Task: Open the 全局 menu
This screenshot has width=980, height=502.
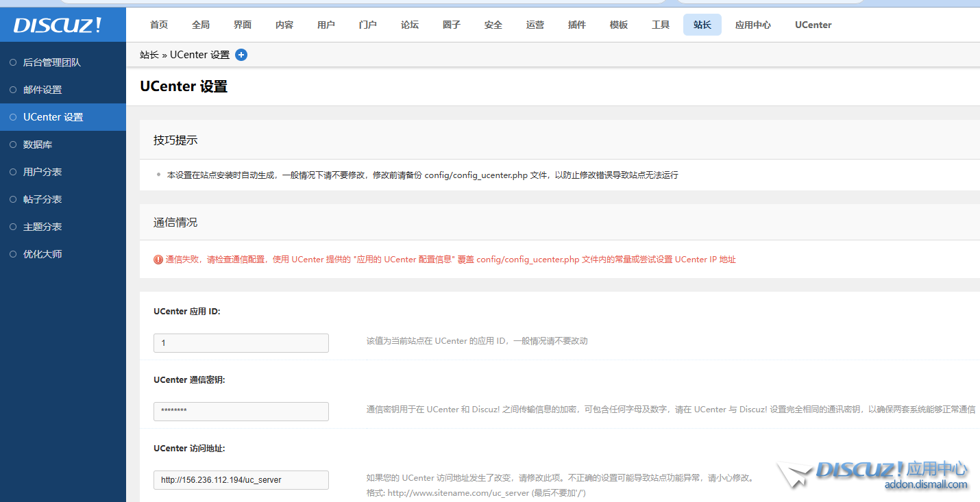Action: click(x=201, y=25)
